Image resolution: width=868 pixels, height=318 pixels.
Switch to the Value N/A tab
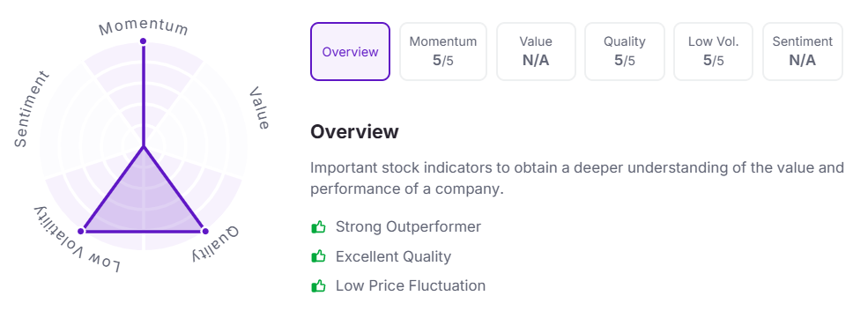coord(536,51)
